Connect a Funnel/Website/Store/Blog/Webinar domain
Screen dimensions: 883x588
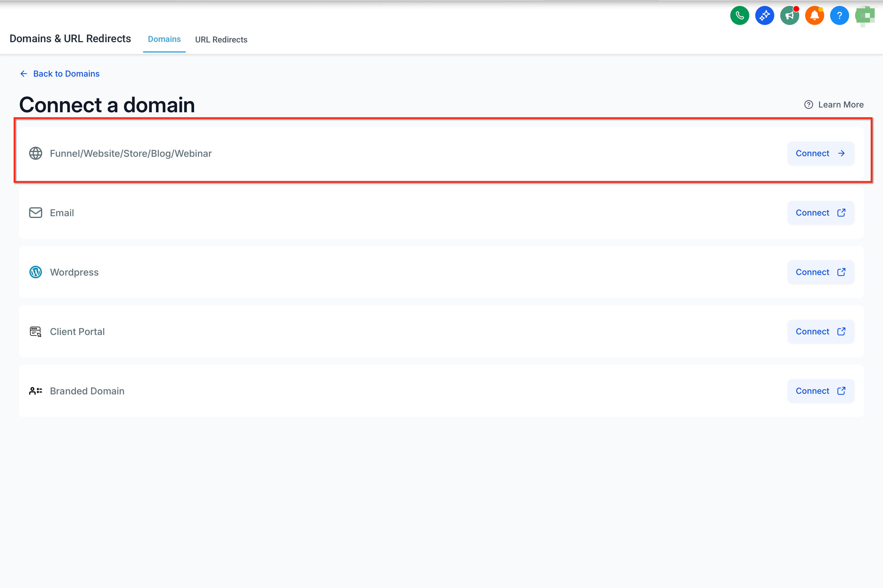coord(821,153)
